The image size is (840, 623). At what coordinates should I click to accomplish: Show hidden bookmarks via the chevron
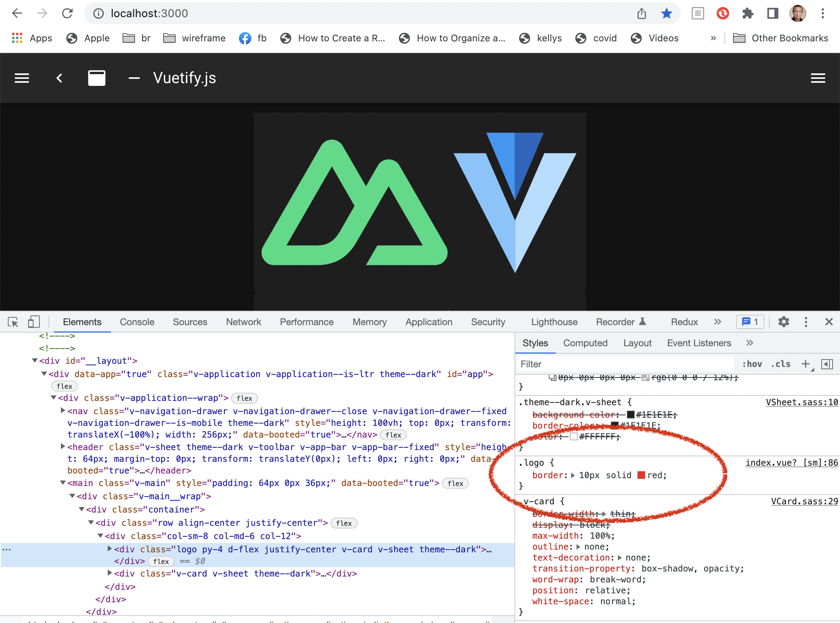714,38
